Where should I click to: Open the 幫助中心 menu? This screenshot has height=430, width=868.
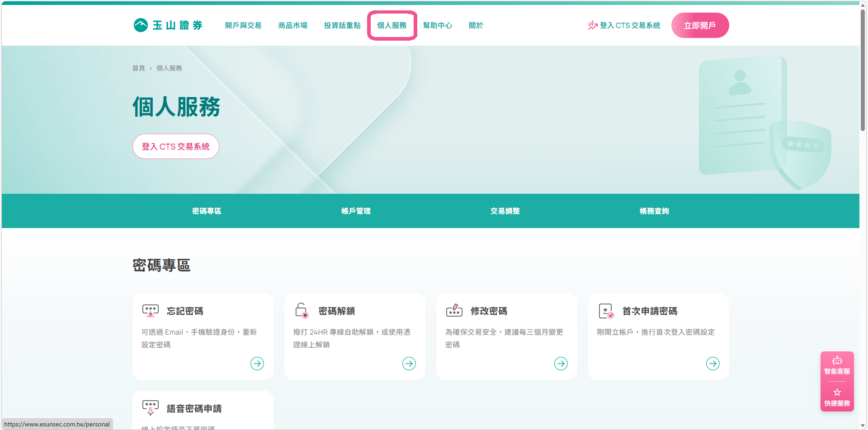coord(438,25)
